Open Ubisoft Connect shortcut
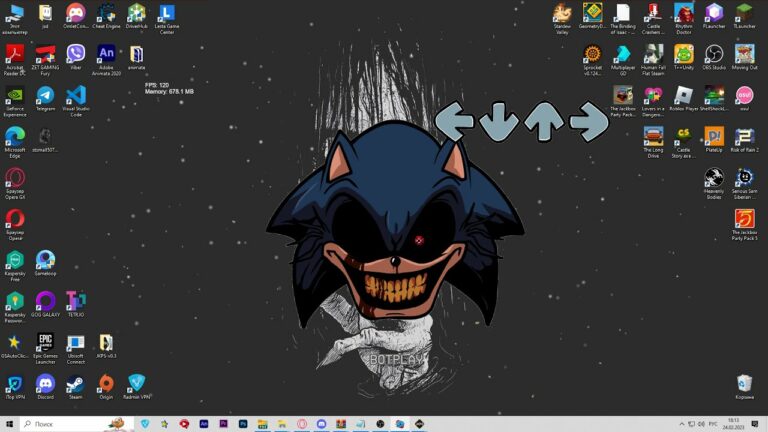768x432 pixels. (x=75, y=348)
